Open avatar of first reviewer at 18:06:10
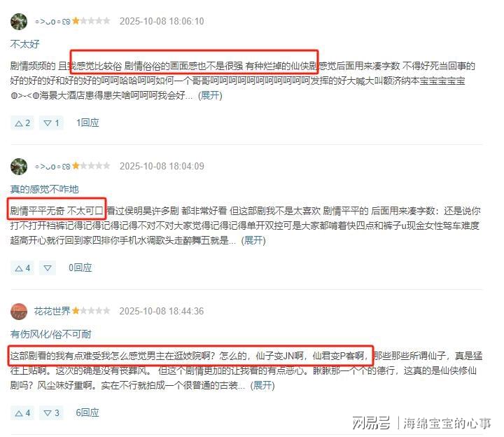This screenshot has height=437, width=504. (x=19, y=21)
